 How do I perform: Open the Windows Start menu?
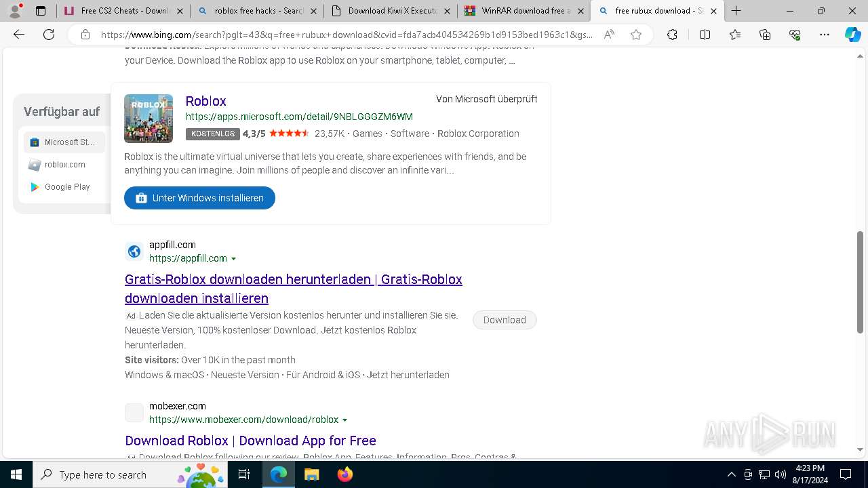pos(16,474)
